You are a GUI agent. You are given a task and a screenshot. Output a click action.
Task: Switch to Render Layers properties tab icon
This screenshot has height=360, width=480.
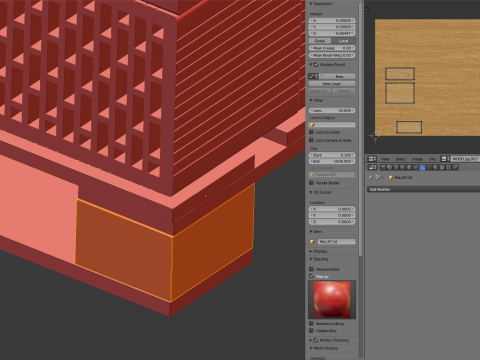[x=390, y=167]
